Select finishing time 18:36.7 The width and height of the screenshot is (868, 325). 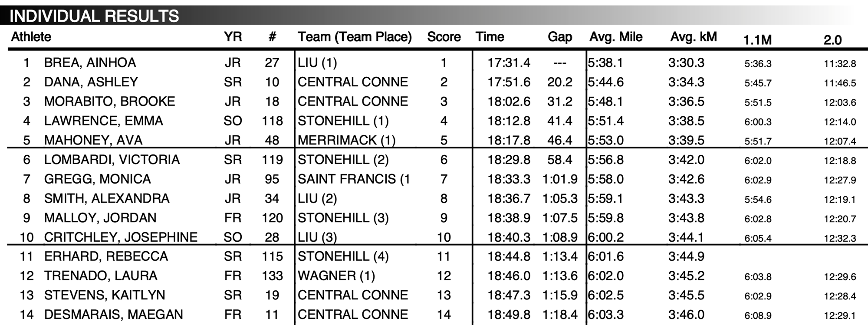coord(509,198)
